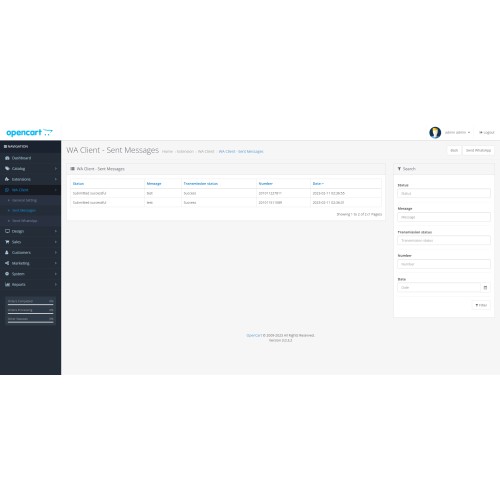Image resolution: width=500 pixels, height=500 pixels.
Task: Click the Extensions puzzle icon
Action: click(7, 179)
